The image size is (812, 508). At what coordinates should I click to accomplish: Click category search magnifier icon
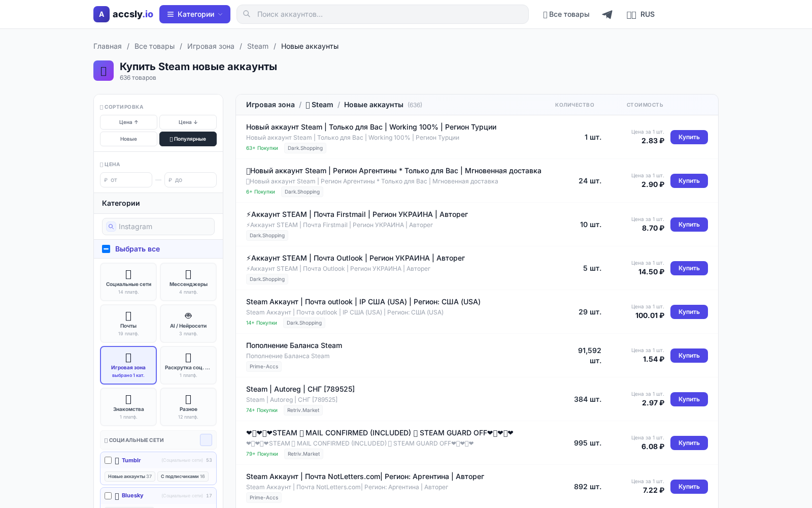click(111, 227)
